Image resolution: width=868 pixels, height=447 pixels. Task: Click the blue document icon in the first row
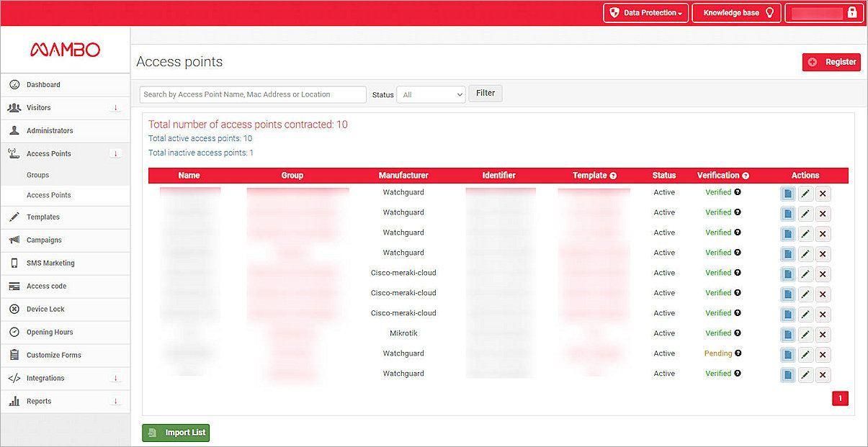(787, 193)
